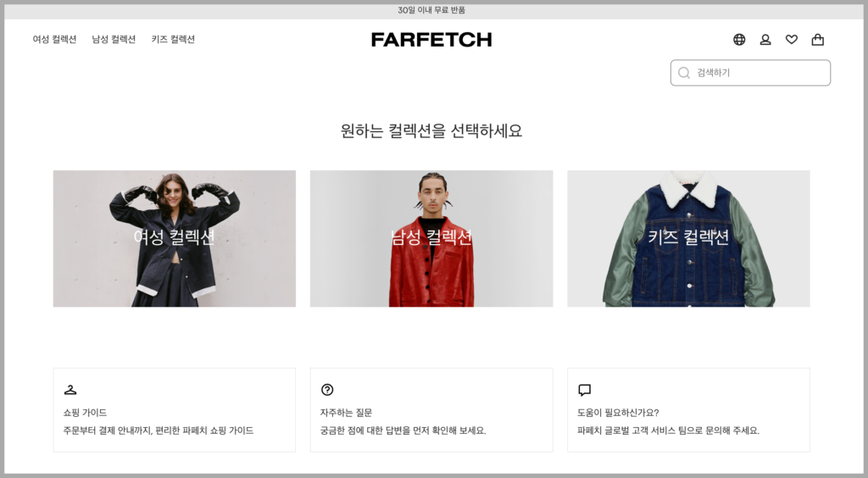
Task: Open the globe language/region selector
Action: coord(739,39)
